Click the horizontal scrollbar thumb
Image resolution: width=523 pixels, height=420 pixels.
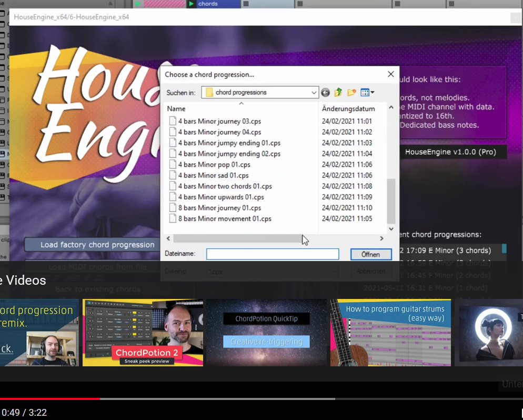tap(237, 238)
